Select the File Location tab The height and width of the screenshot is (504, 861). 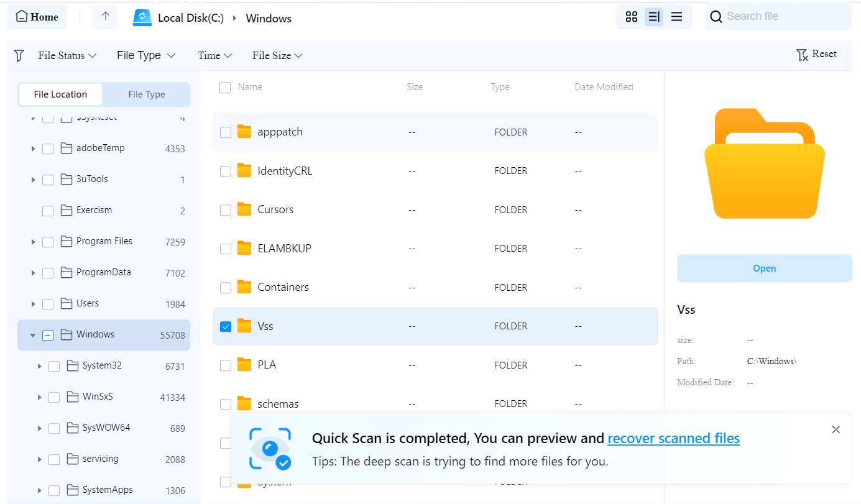coord(60,94)
